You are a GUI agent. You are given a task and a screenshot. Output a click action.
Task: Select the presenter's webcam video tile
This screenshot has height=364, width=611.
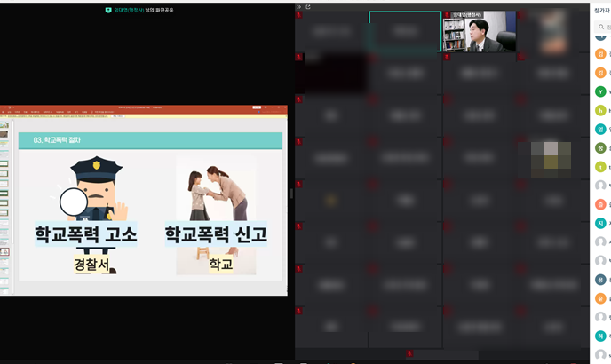(480, 32)
